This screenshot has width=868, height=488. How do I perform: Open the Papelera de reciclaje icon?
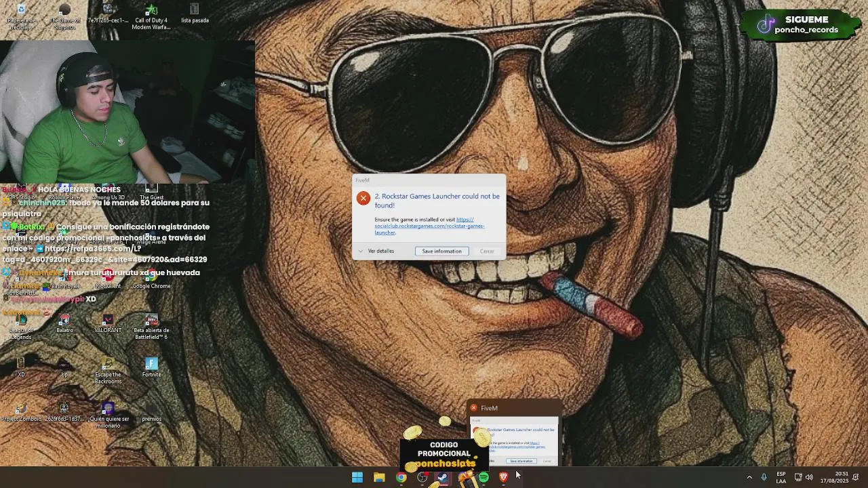[21, 18]
